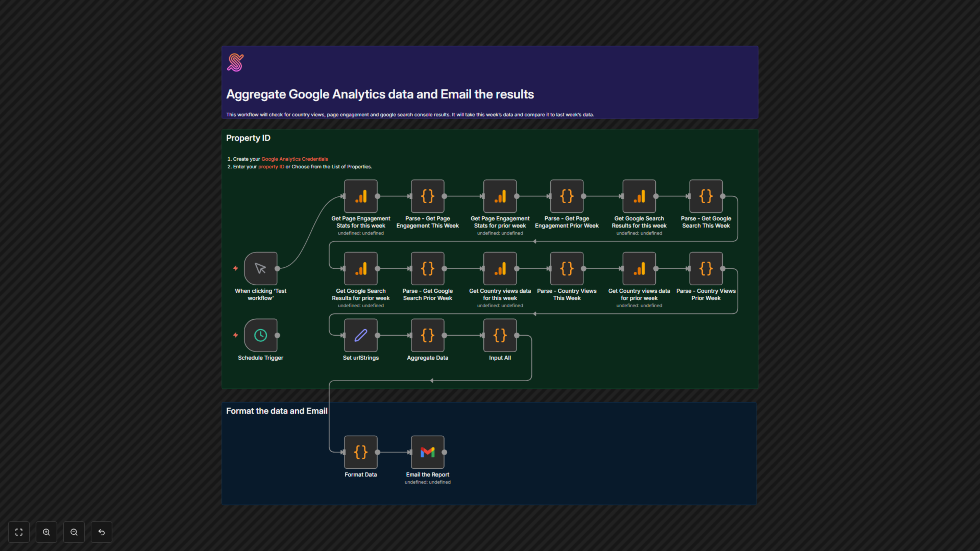Zoom out of the workflow canvas
Viewport: 980px width, 551px height.
tap(74, 532)
